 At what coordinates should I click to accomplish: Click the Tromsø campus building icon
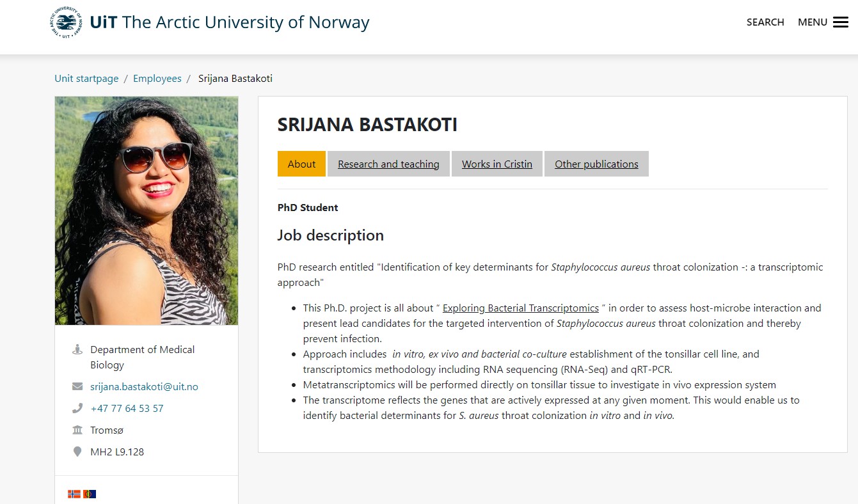pos(77,430)
